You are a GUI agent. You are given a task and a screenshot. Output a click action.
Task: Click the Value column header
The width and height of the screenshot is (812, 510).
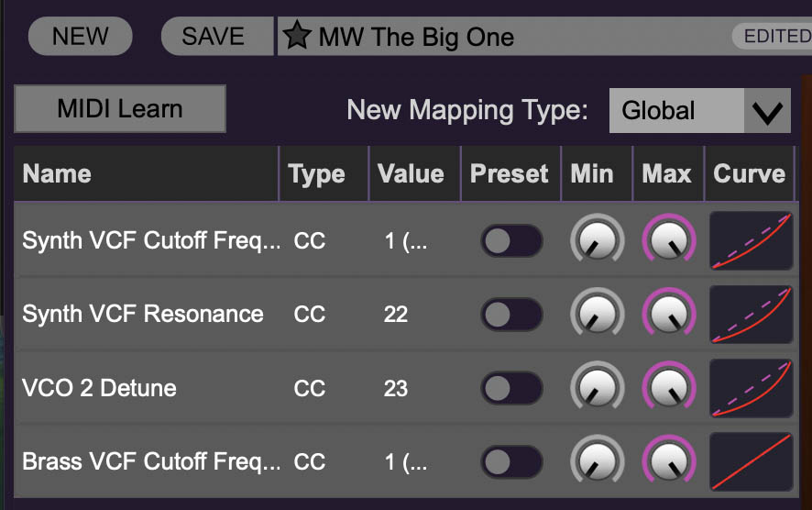[x=411, y=174]
